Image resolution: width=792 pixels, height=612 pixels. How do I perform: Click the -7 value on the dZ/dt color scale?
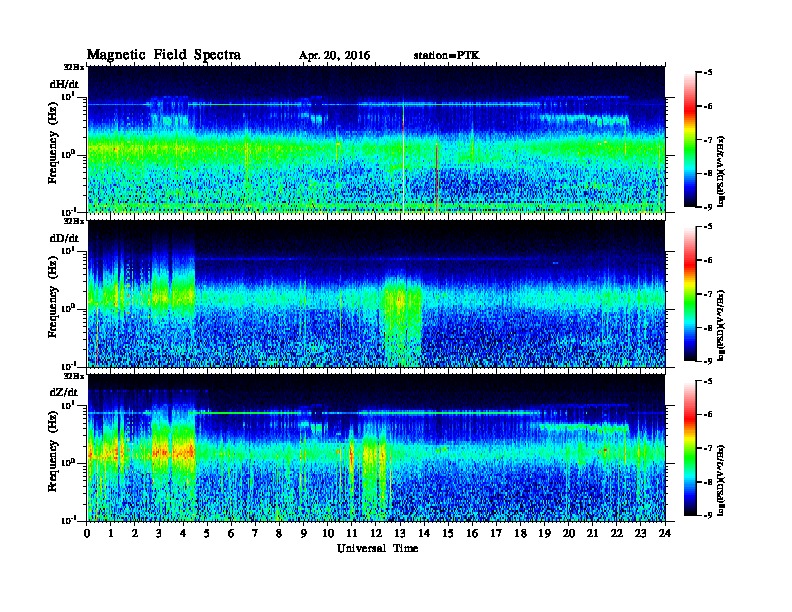pyautogui.click(x=708, y=448)
